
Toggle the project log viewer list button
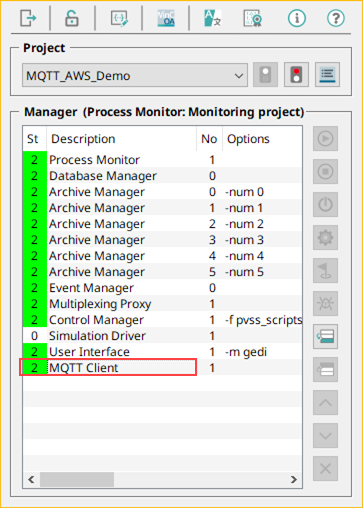pyautogui.click(x=327, y=75)
